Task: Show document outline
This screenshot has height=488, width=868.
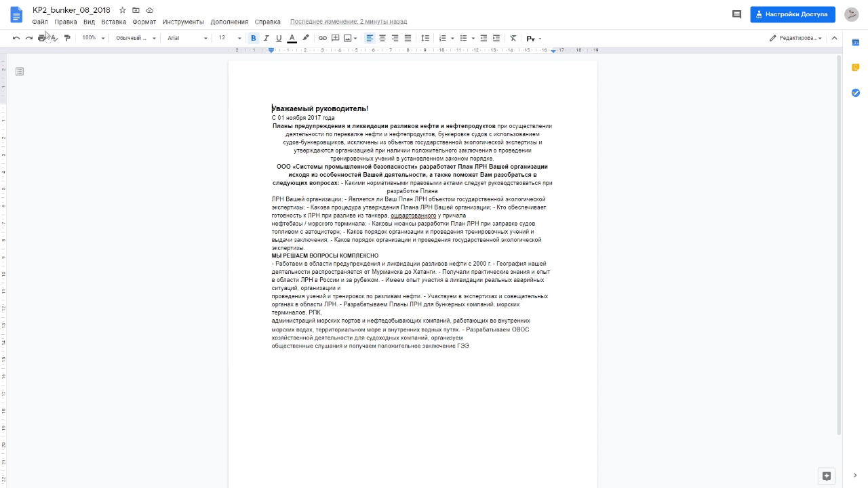Action: [x=20, y=71]
